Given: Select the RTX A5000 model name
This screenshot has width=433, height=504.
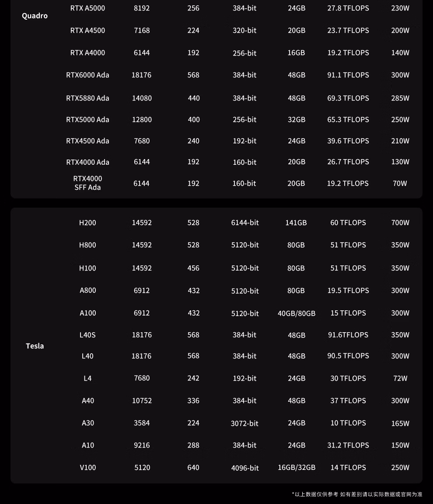Looking at the screenshot, I should point(87,8).
